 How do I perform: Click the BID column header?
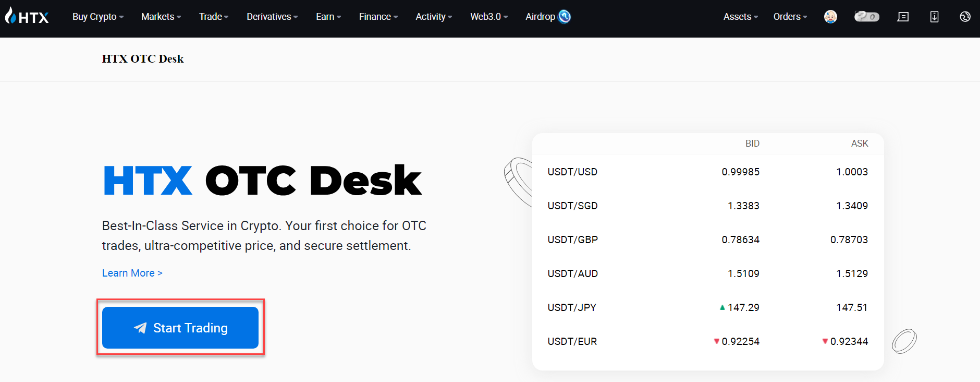752,144
